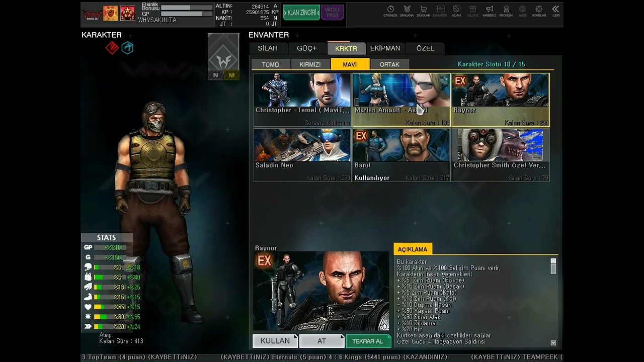
Task: Select the Barut character card
Action: tap(401, 155)
